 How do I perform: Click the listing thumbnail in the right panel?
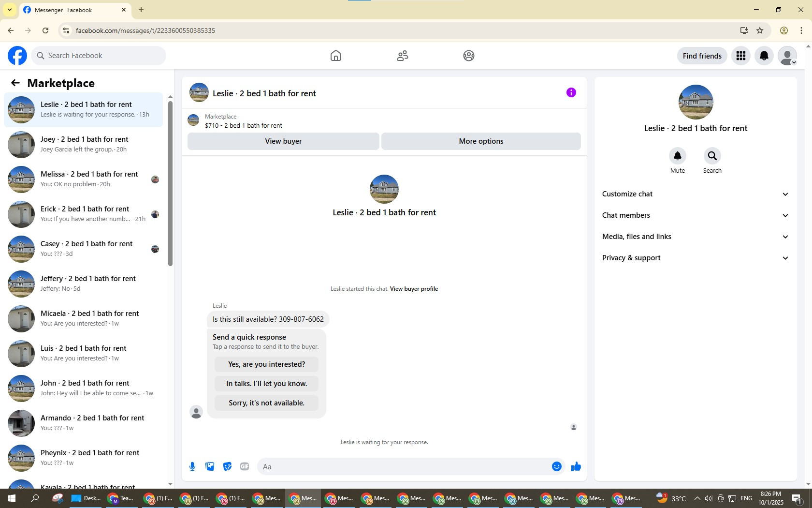696,102
